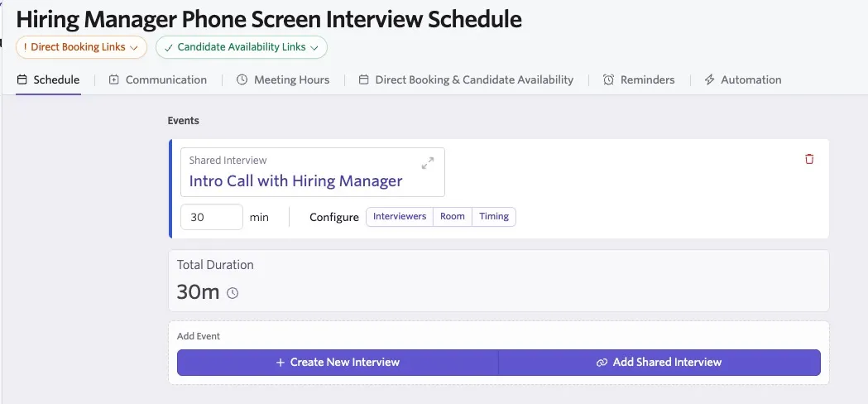This screenshot has height=404, width=868.
Task: Click the plus icon on Create New Interview
Action: point(281,363)
